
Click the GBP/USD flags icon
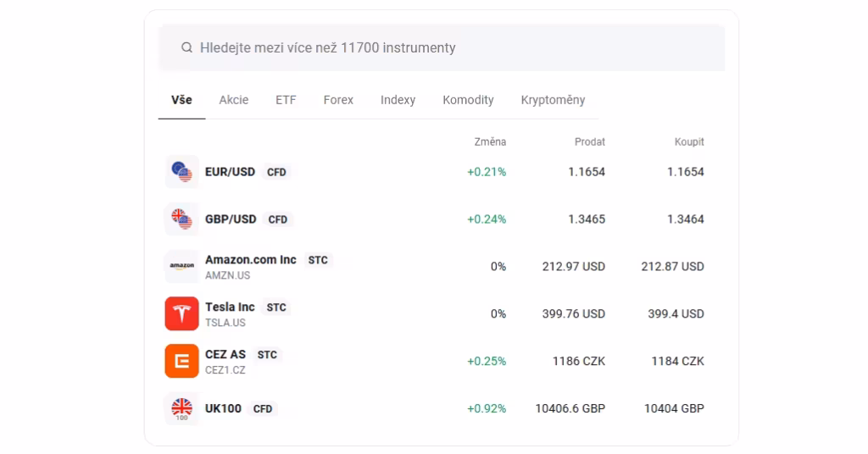tap(181, 219)
